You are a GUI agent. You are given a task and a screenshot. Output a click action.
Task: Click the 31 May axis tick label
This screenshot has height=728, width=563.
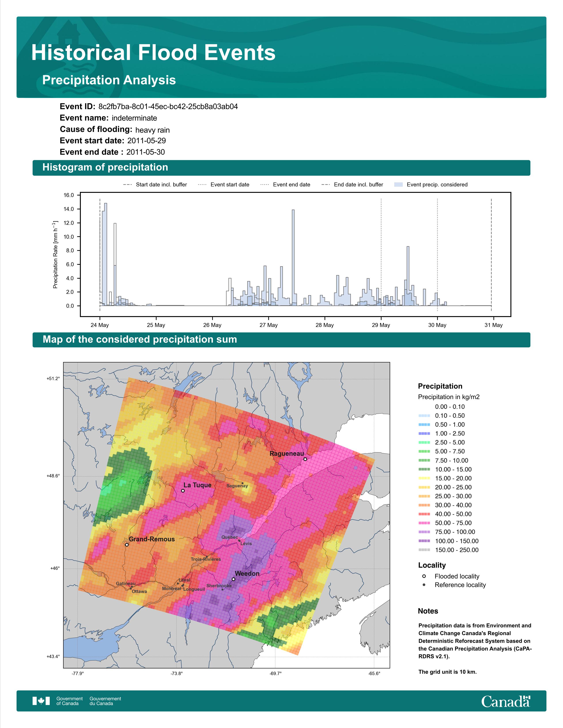coord(494,325)
